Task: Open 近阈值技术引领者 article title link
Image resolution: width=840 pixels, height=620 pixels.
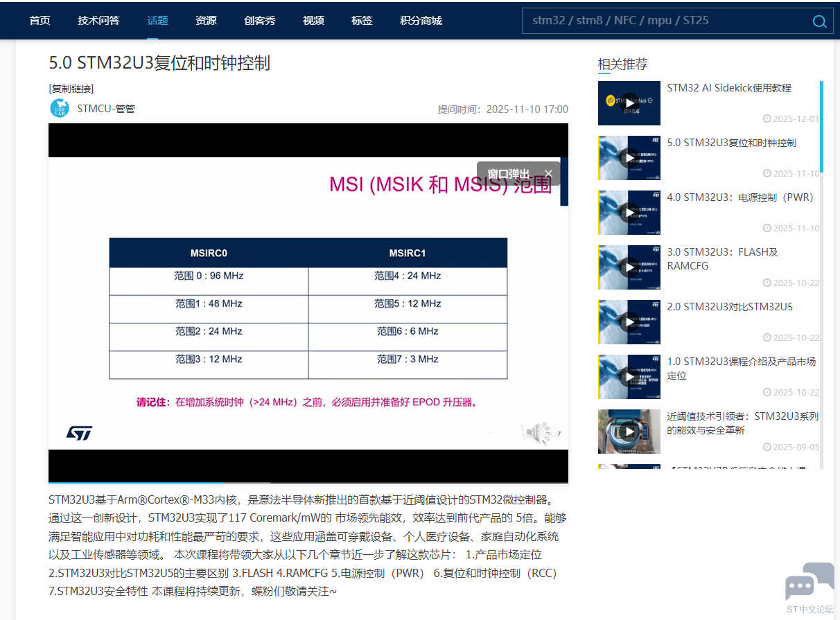Action: tap(743, 423)
